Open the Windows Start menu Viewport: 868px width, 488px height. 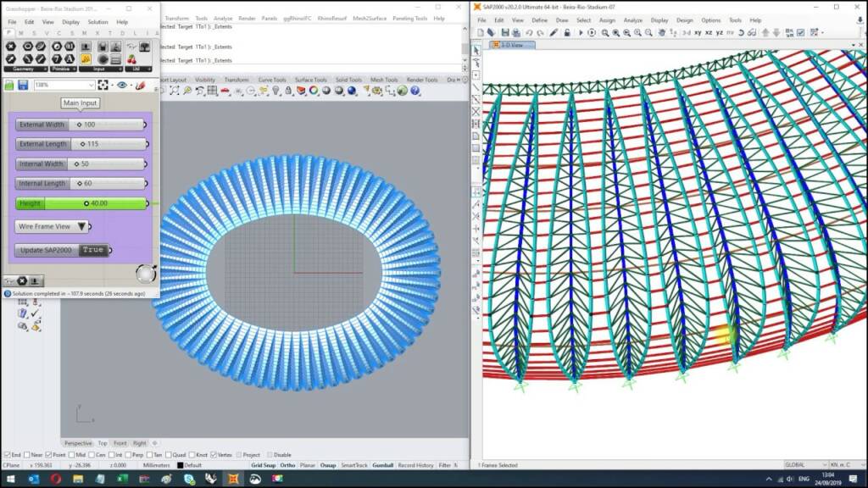[x=11, y=479]
